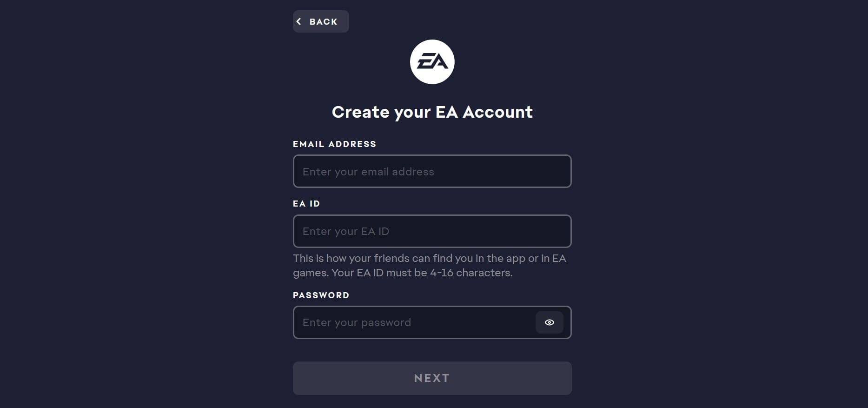Click the 'Enter your password' placeholder text
868x408 pixels.
coord(357,322)
